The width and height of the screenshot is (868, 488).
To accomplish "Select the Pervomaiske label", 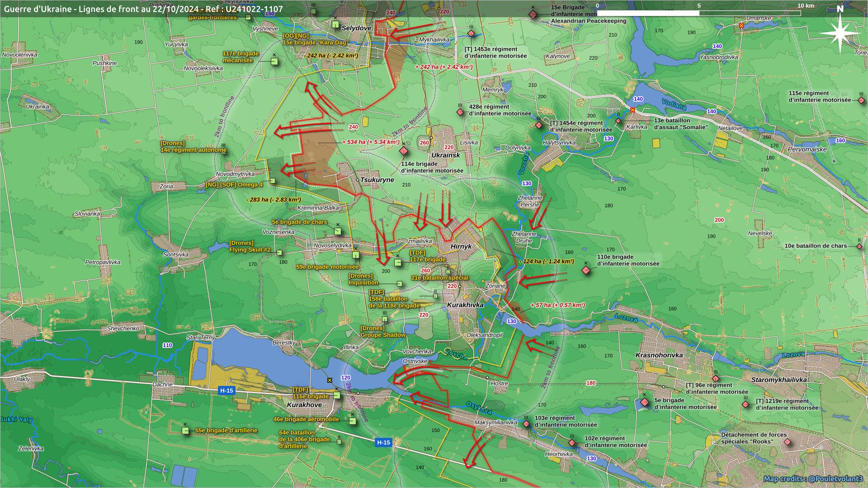I will [x=807, y=149].
